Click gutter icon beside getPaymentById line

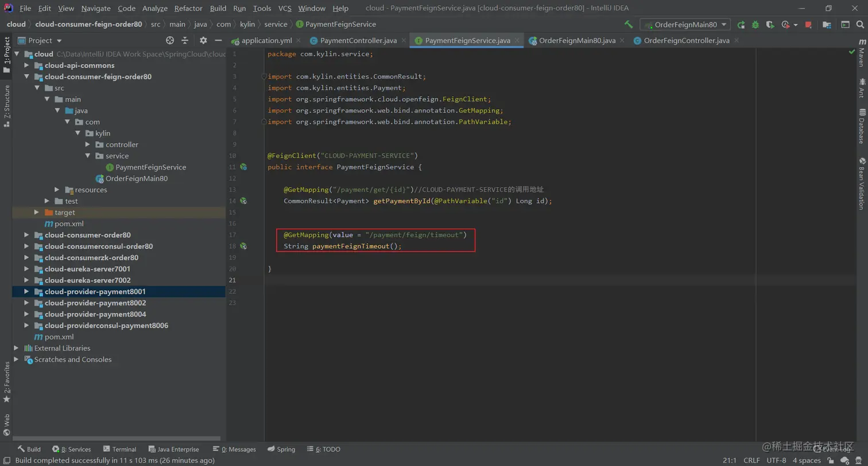(243, 201)
